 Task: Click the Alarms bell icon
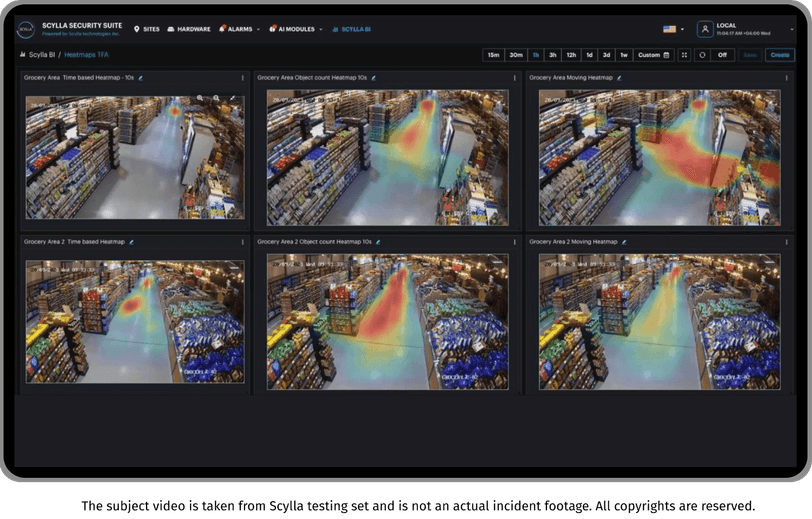click(222, 29)
